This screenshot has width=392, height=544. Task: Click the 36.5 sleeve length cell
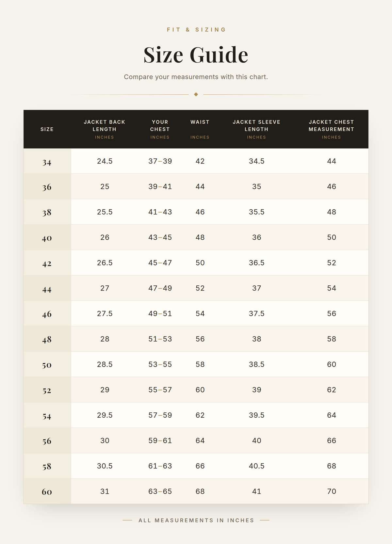256,263
